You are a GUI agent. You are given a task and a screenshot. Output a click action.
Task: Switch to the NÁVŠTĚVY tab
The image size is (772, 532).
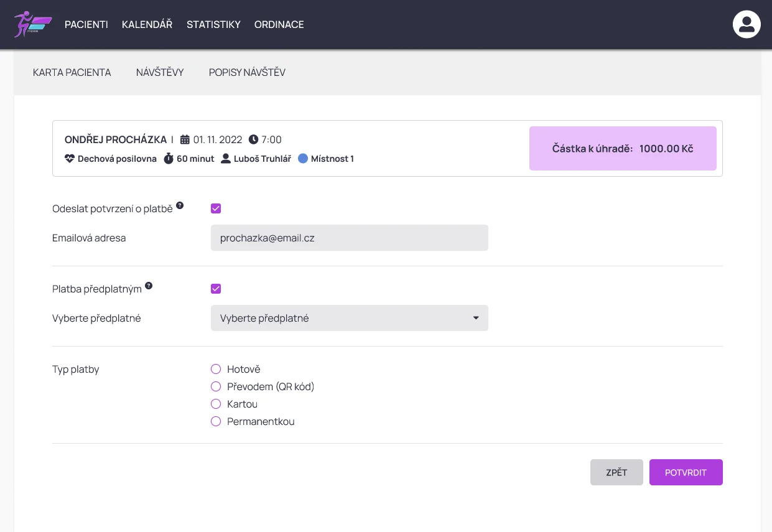[x=160, y=73]
